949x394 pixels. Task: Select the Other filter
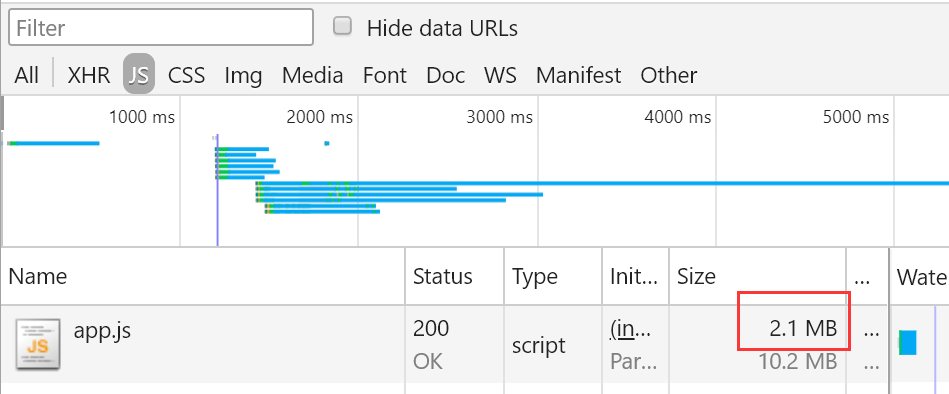tap(669, 75)
